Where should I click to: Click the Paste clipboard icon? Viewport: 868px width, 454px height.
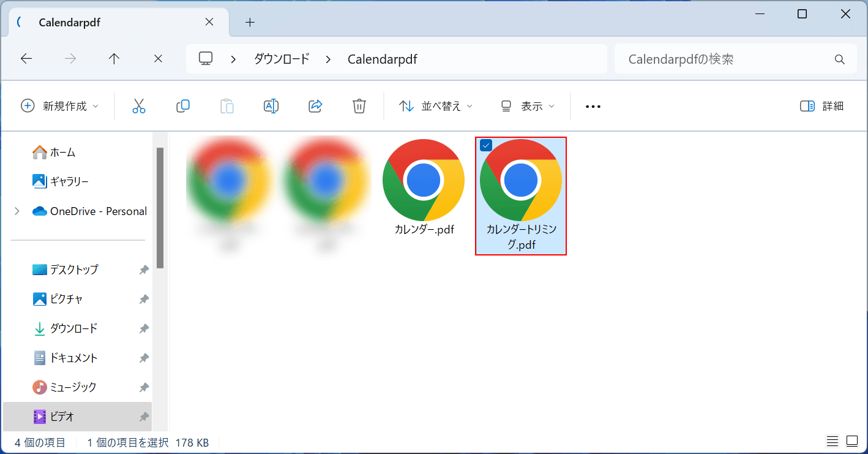tap(226, 106)
